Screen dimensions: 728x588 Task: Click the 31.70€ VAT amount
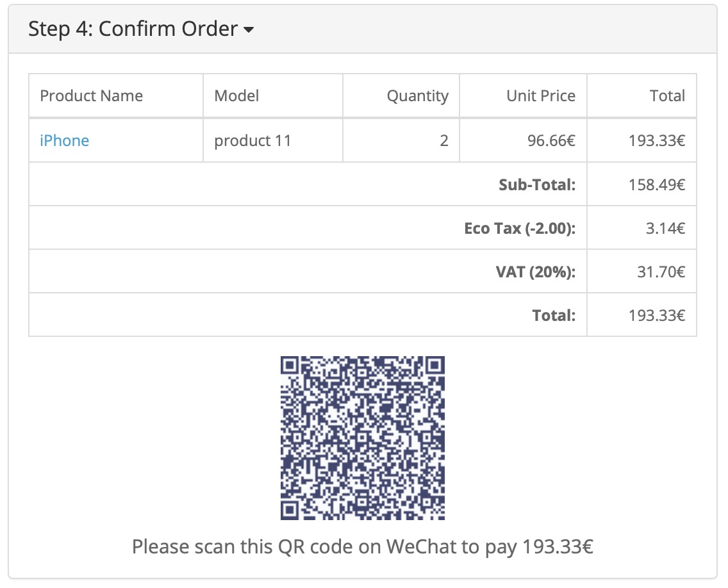point(660,272)
